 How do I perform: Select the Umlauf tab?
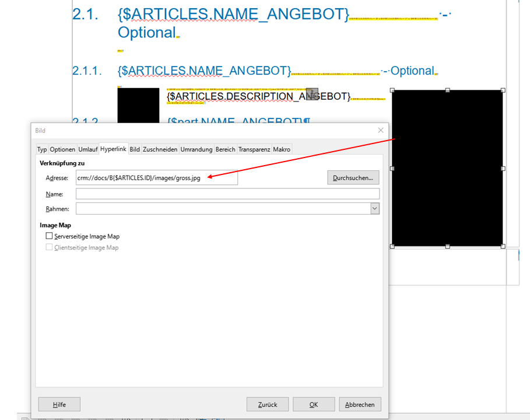point(88,149)
